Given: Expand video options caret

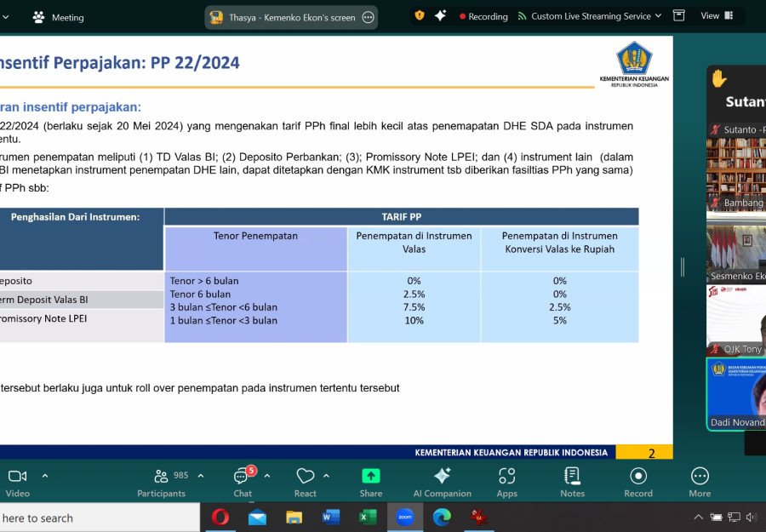Looking at the screenshot, I should (45, 475).
